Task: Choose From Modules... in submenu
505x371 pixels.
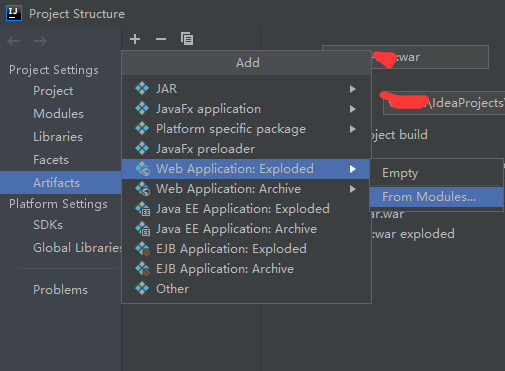Action: click(x=436, y=197)
